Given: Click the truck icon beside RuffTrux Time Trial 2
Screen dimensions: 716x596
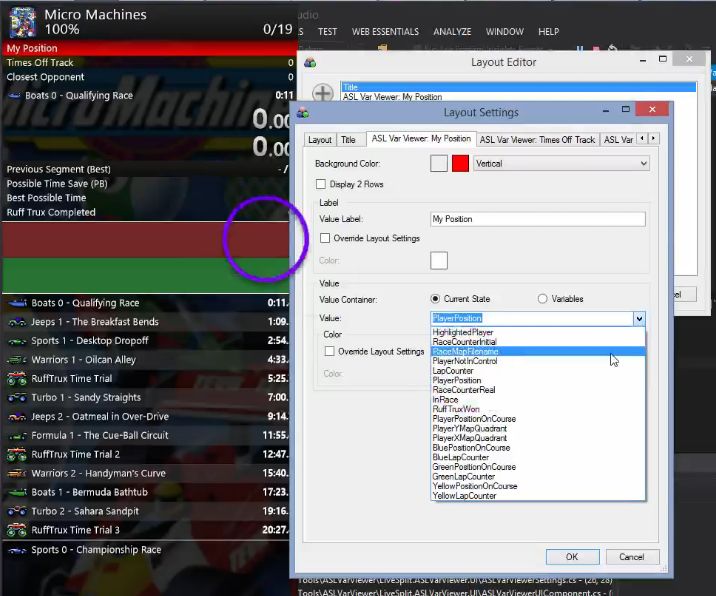Looking at the screenshot, I should pyautogui.click(x=17, y=454).
